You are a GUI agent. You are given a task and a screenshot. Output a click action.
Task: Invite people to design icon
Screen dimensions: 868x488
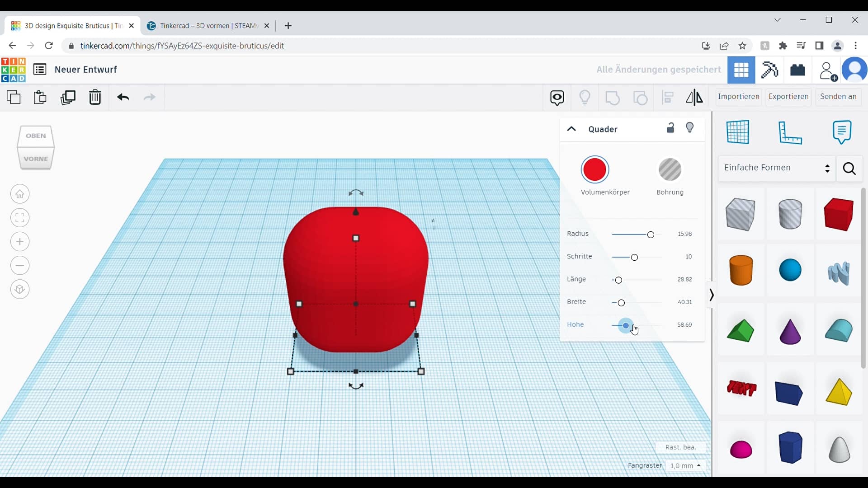point(828,71)
